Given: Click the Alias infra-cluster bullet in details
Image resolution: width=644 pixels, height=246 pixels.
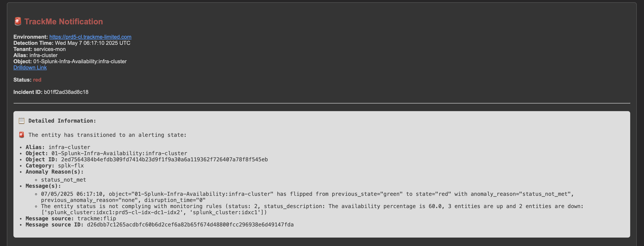Looking at the screenshot, I should (x=58, y=147).
